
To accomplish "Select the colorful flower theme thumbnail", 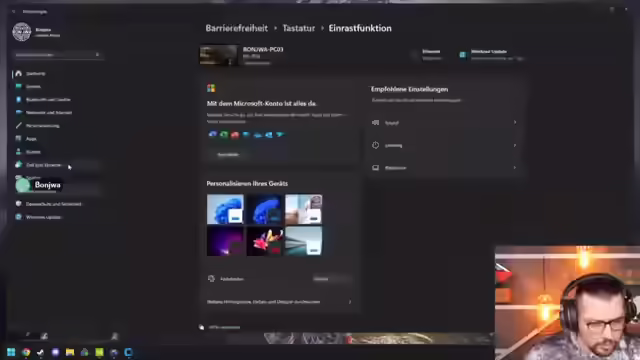I will 264,241.
